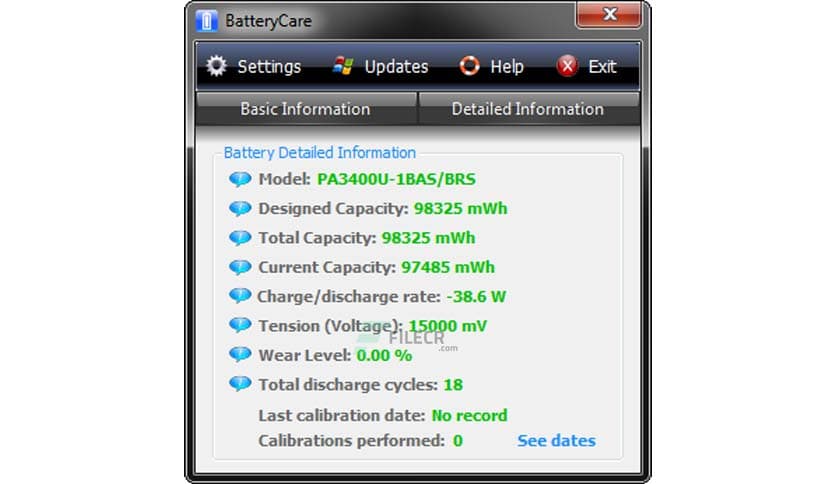Click the Battery Detailed Information group heading
Viewport: 836px width, 484px height.
[x=319, y=153]
